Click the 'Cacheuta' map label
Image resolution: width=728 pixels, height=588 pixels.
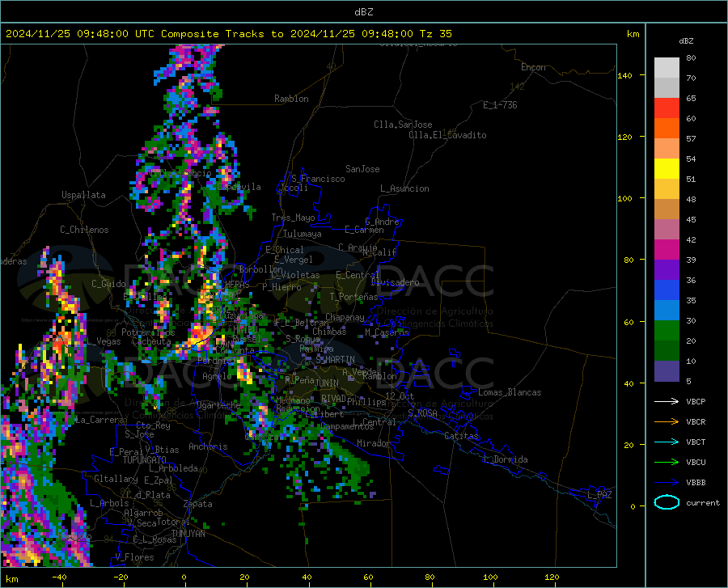151,341
